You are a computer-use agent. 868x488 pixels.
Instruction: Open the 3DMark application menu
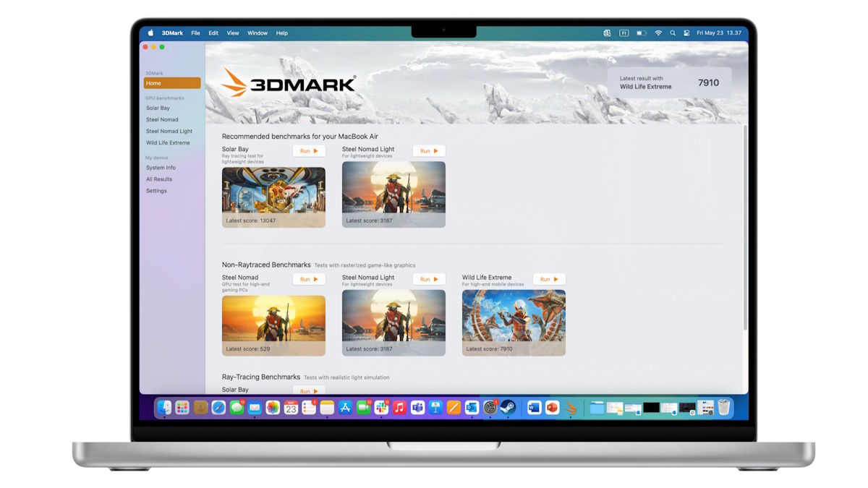click(x=172, y=33)
